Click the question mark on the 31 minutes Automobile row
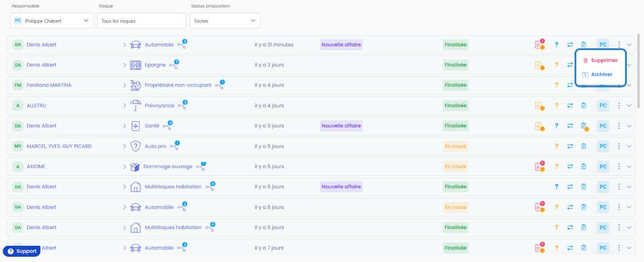 pyautogui.click(x=556, y=45)
